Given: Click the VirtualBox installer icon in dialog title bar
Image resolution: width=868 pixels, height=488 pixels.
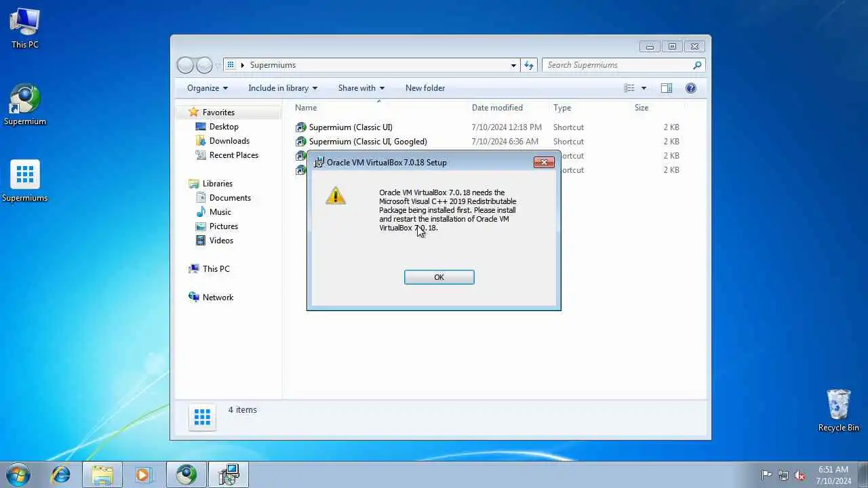Looking at the screenshot, I should pos(319,163).
